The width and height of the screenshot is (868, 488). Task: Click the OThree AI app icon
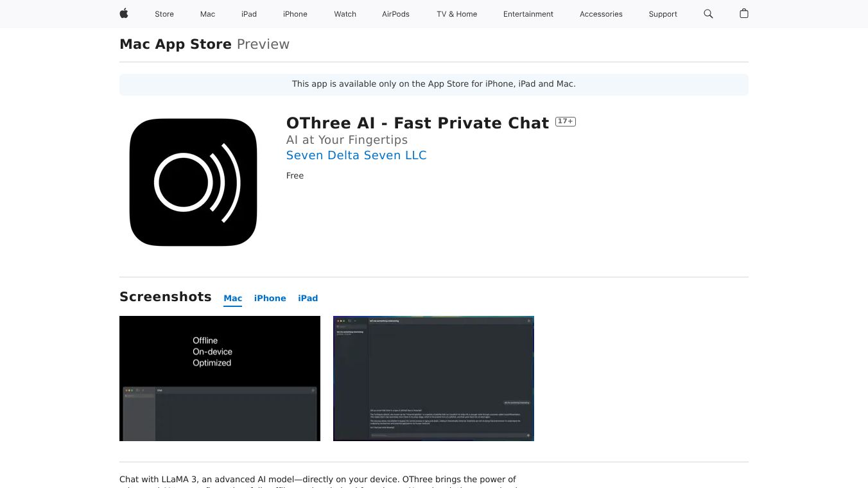click(x=193, y=182)
